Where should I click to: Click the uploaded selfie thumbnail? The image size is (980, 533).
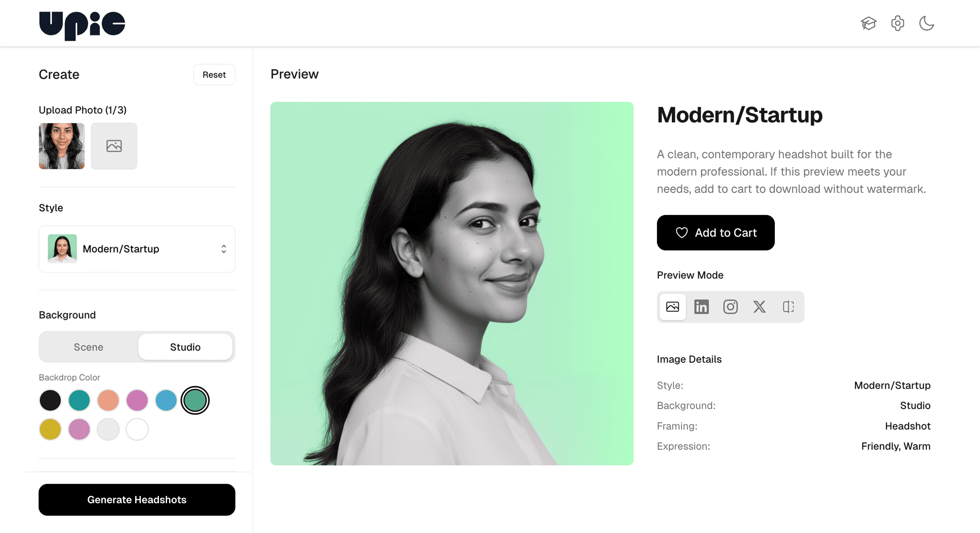click(x=61, y=146)
